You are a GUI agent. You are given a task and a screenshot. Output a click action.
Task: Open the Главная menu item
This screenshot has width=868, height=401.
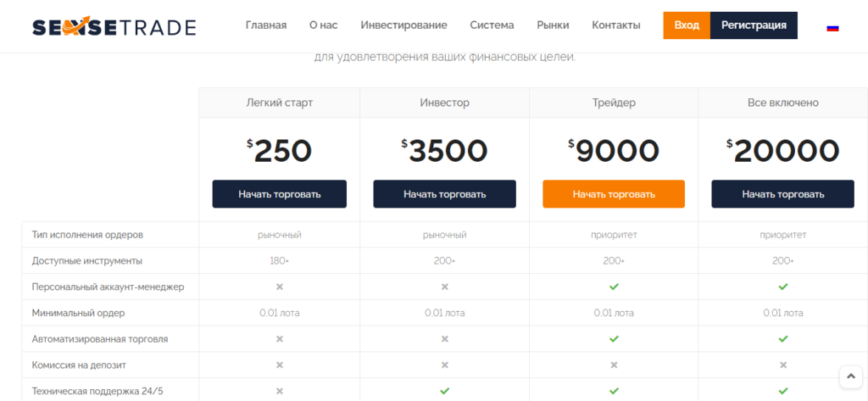point(266,25)
